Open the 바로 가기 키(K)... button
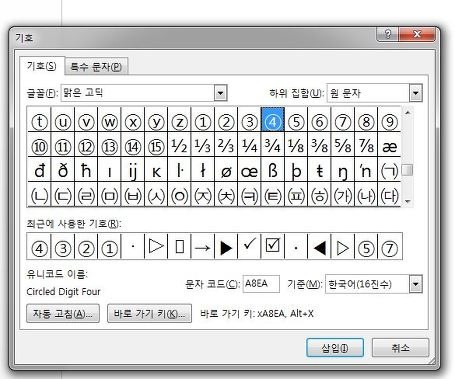Viewport: 455px width, 379px height. click(149, 313)
